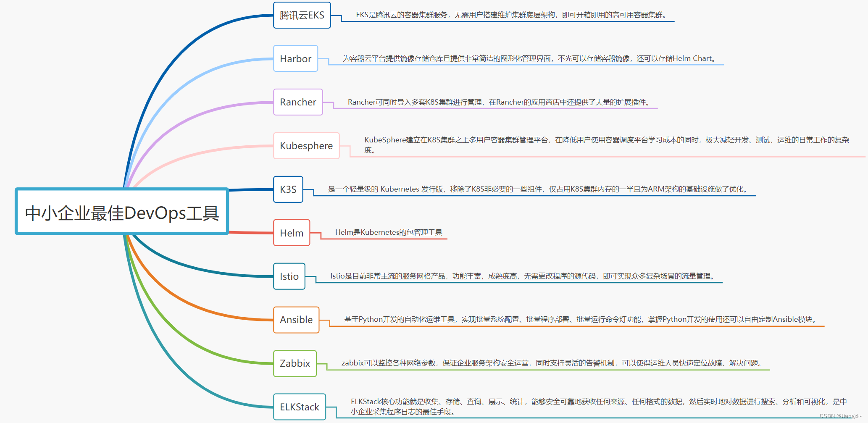Viewport: 868px width, 423px height.
Task: Click the description starting EKS是腾讯云的容器集群服务
Action: (512, 15)
